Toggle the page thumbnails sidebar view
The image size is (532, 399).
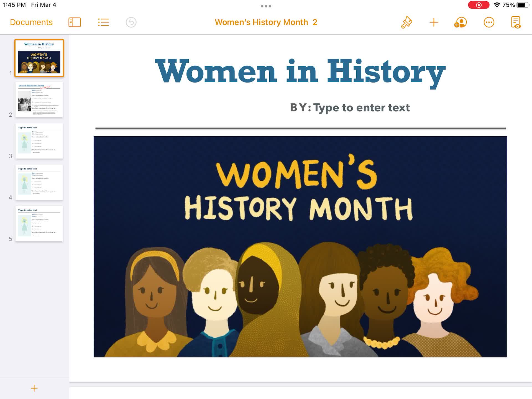click(x=75, y=22)
